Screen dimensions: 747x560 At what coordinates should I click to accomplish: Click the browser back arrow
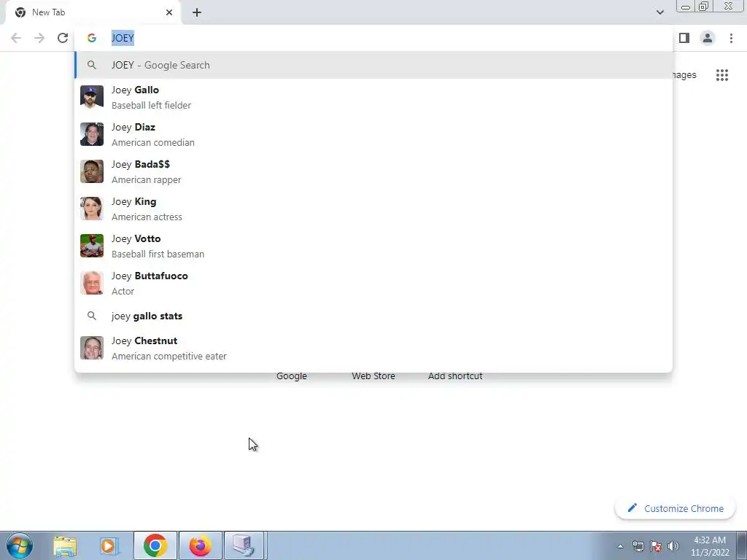(x=16, y=38)
